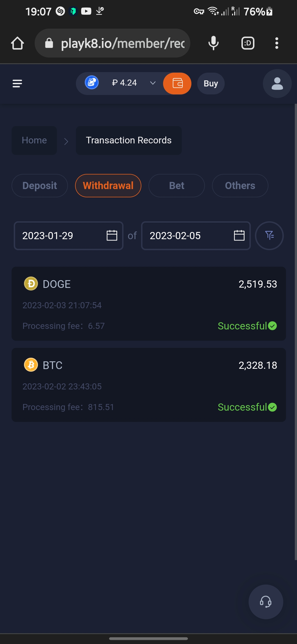Switch to the Bet tab
Image resolution: width=297 pixels, height=644 pixels.
pyautogui.click(x=177, y=186)
